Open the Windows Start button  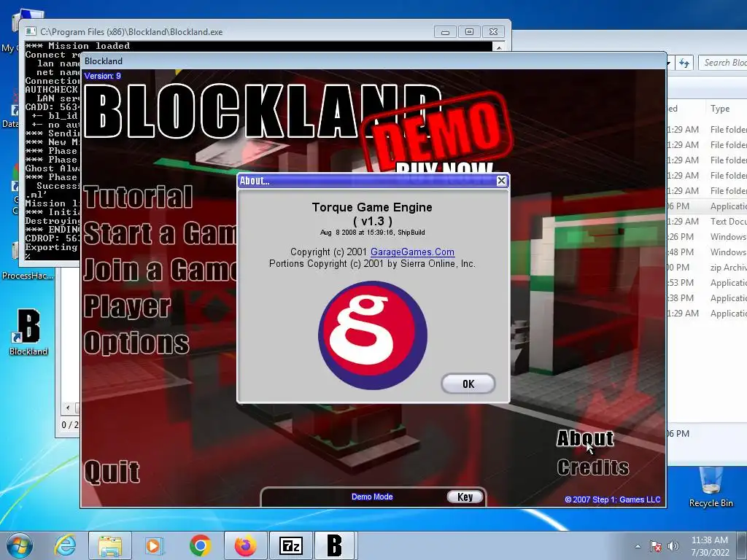[x=20, y=545]
